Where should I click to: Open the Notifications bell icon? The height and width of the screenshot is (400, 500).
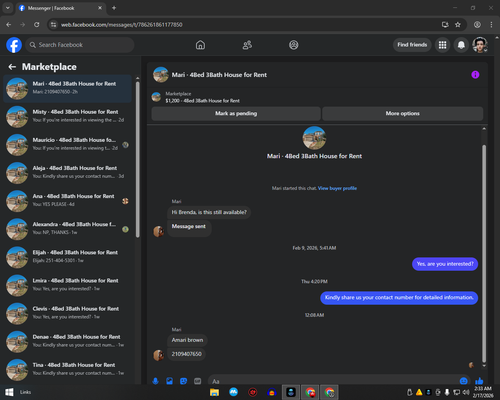[461, 45]
